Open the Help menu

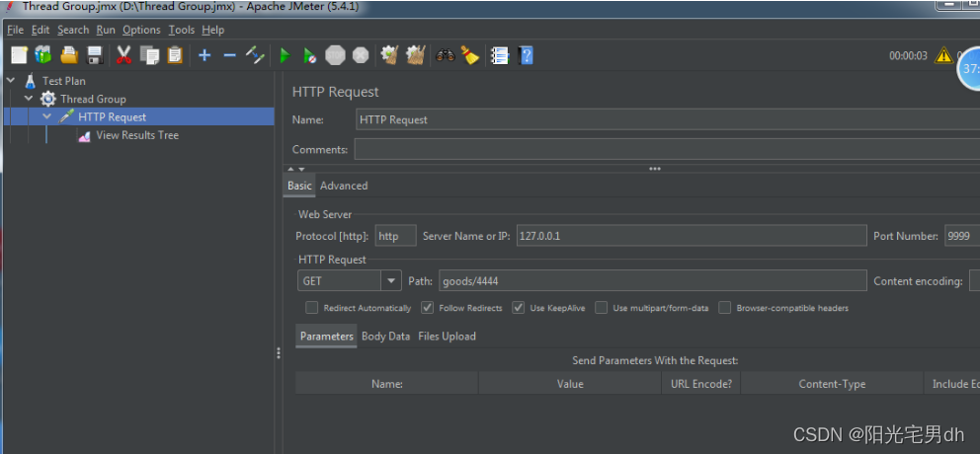point(212,30)
